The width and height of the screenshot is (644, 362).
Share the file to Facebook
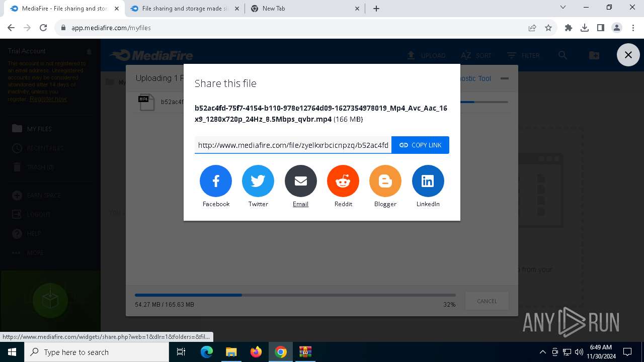[216, 181]
